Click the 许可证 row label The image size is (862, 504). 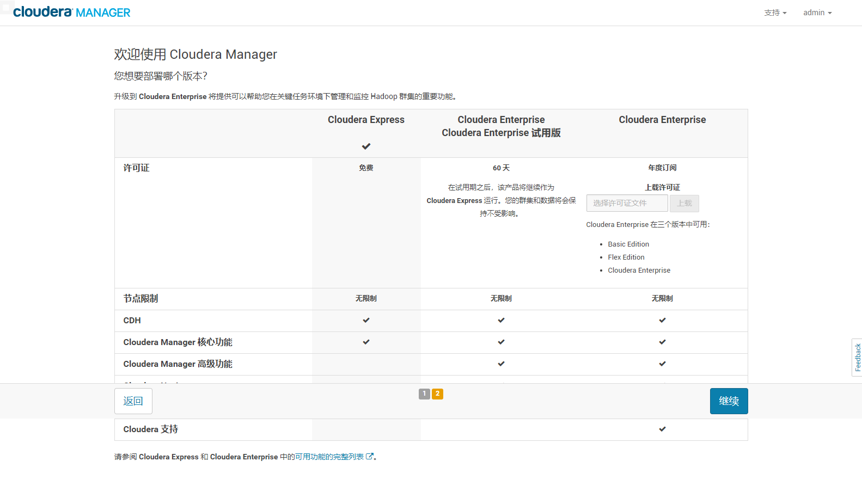(x=136, y=168)
